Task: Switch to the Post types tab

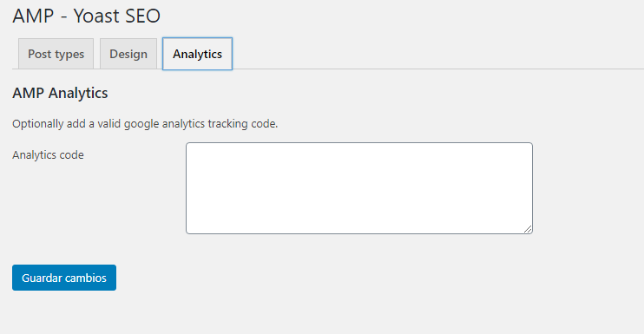Action: tap(56, 54)
